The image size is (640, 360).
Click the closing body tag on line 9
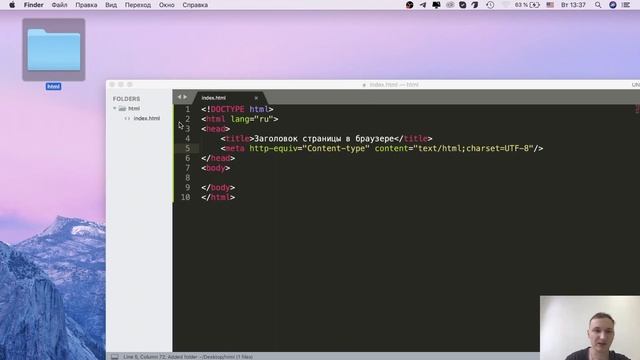coord(218,187)
